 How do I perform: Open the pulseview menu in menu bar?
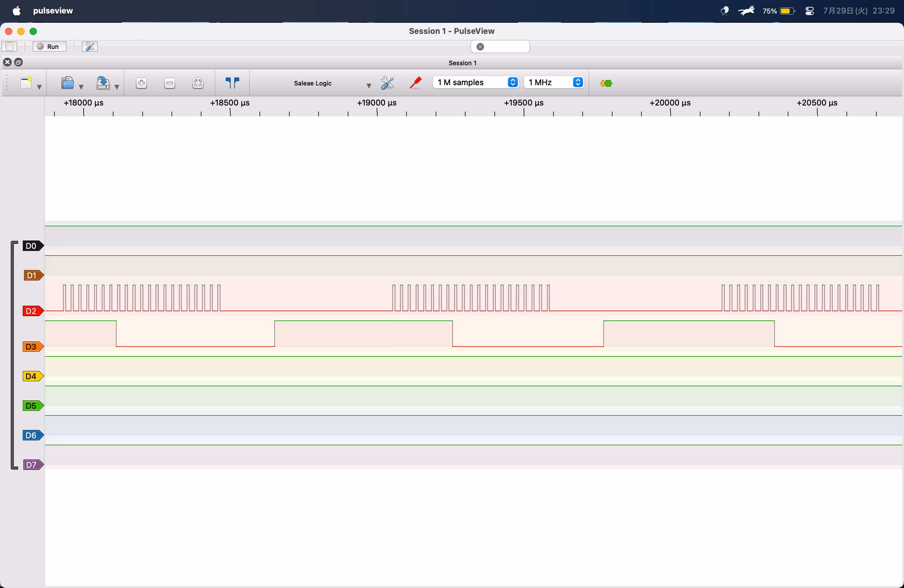pos(53,11)
